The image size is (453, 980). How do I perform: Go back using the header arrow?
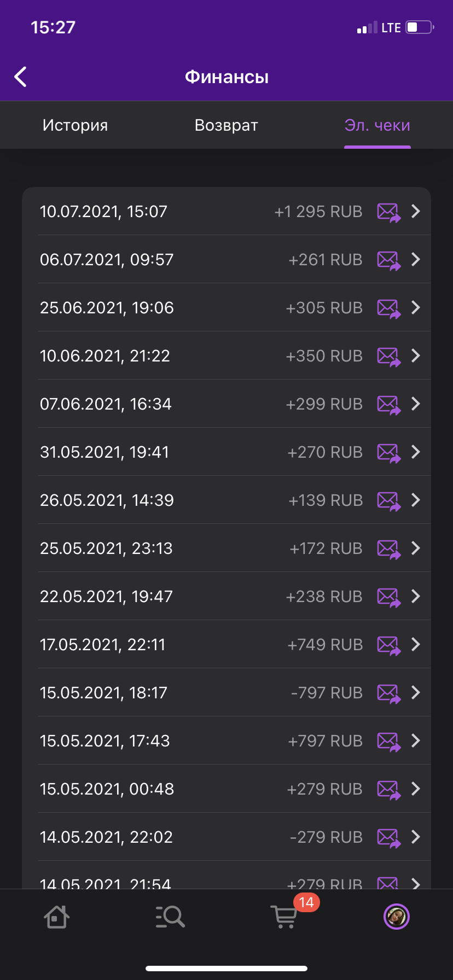pyautogui.click(x=21, y=77)
